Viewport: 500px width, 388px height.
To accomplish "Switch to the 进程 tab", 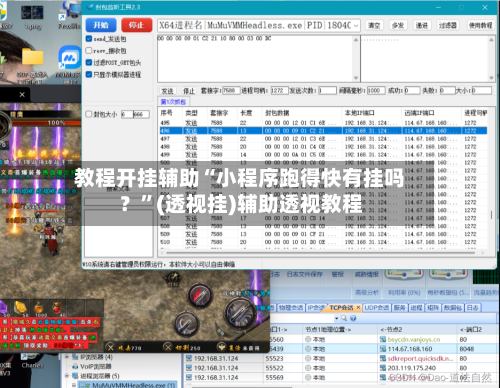I will click(x=416, y=308).
